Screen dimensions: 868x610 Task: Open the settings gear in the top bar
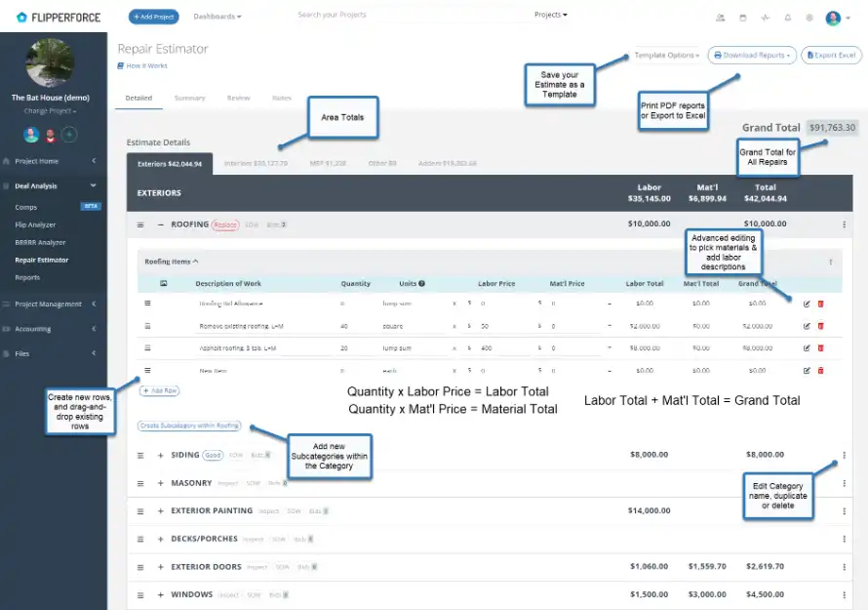click(x=809, y=17)
